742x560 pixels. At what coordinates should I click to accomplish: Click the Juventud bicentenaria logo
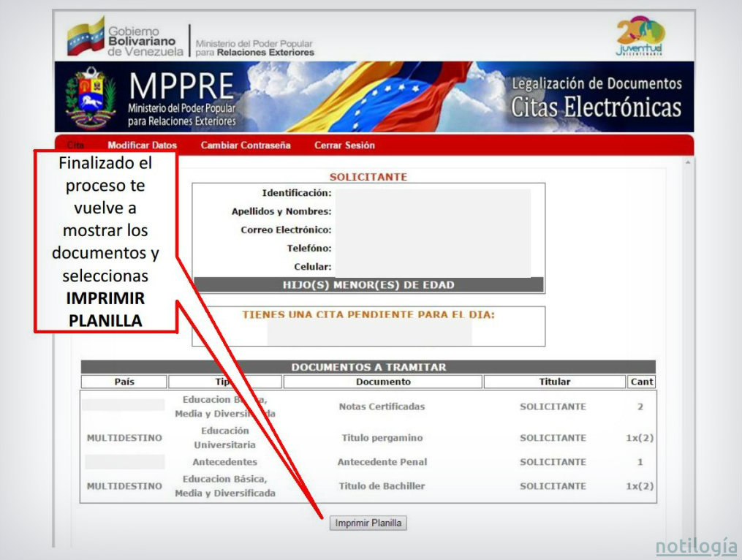point(640,37)
